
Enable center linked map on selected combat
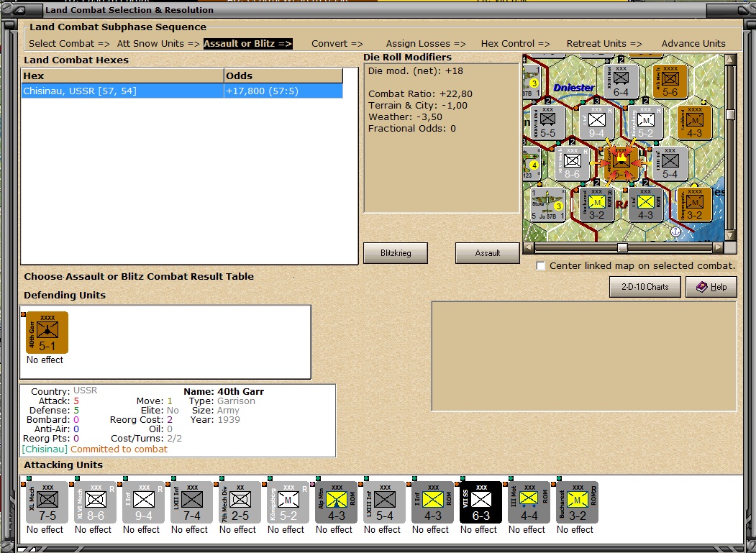[541, 265]
